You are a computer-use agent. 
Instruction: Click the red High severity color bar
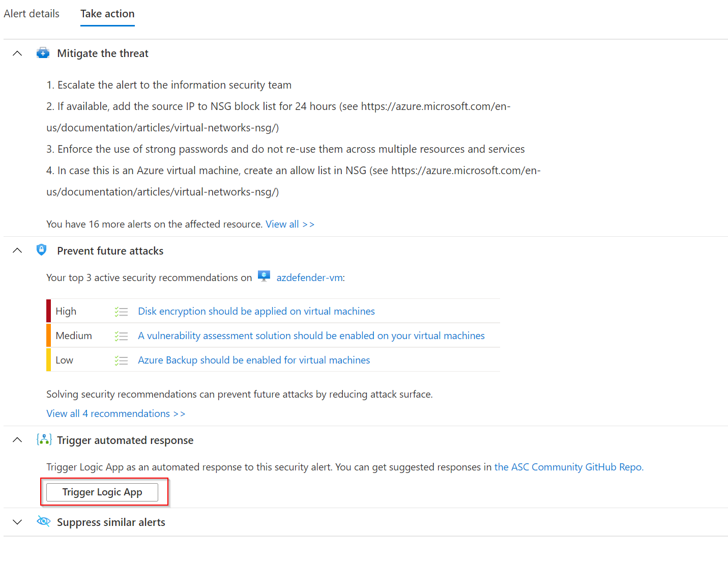point(48,311)
